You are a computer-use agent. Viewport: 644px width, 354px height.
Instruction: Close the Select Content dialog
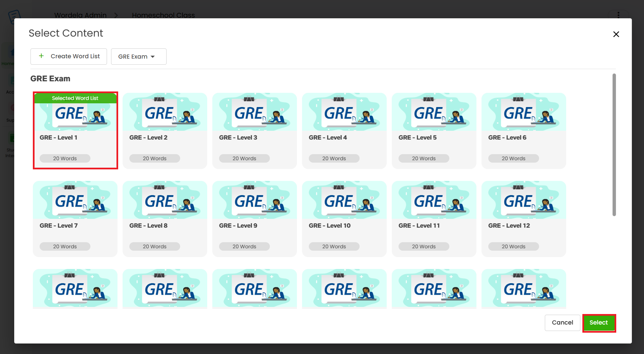coord(616,34)
